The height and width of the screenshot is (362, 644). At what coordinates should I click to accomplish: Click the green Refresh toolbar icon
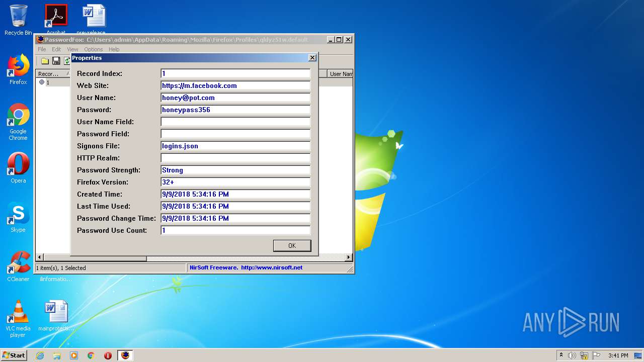(66, 61)
